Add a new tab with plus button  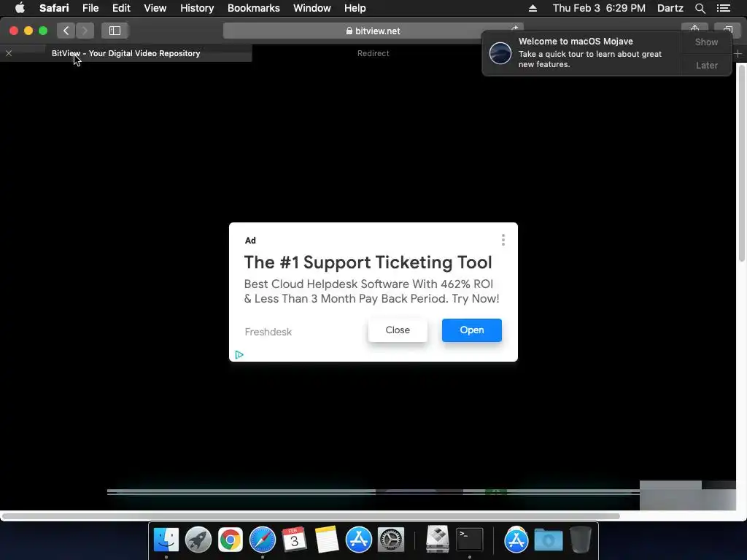click(738, 54)
